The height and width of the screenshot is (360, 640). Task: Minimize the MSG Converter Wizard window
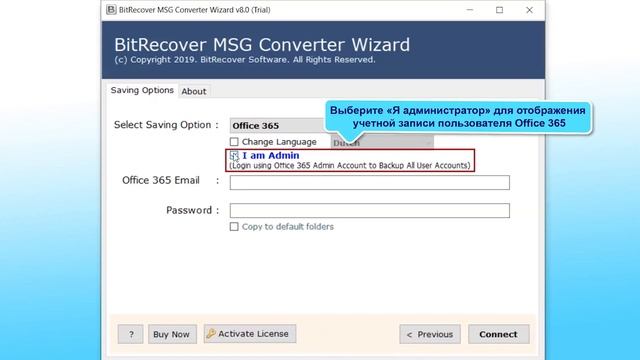click(470, 10)
